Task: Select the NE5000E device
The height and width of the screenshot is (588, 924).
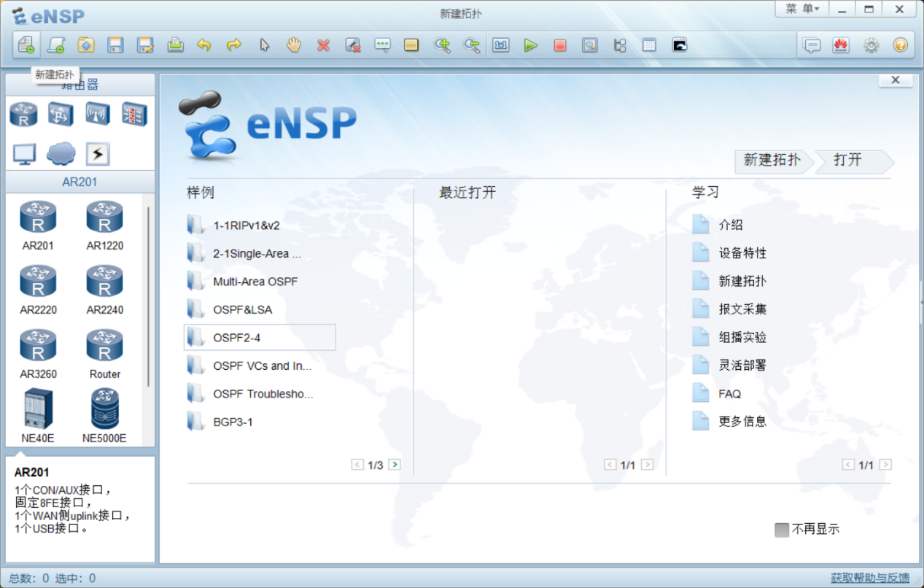Action: 104,416
